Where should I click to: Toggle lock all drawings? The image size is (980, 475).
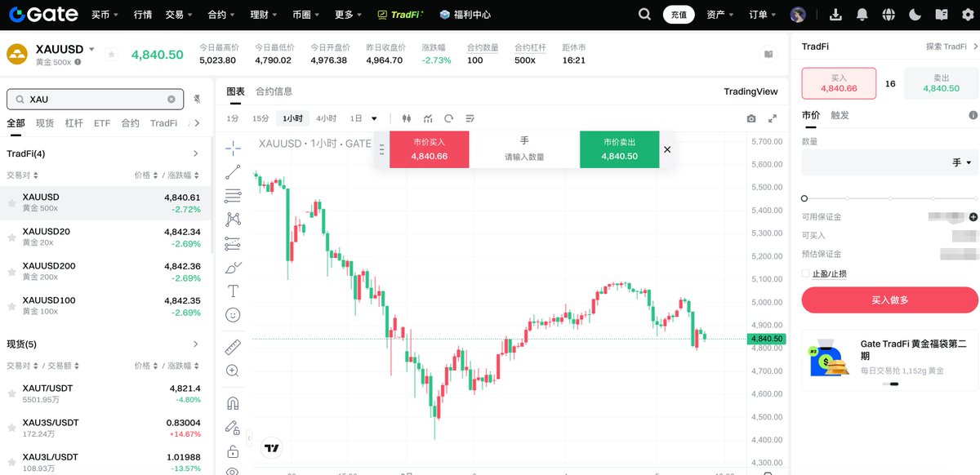pyautogui.click(x=233, y=451)
